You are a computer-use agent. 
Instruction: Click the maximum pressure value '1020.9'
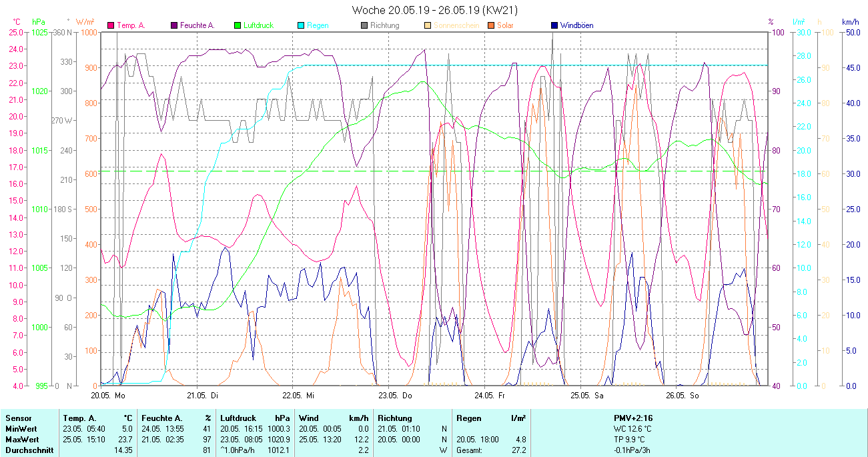click(x=278, y=440)
